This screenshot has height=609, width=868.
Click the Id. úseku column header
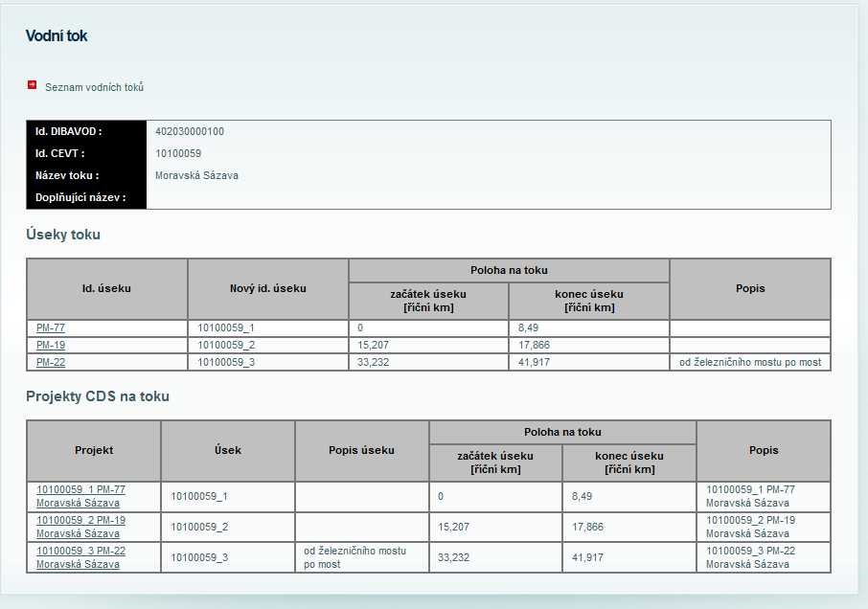pyautogui.click(x=107, y=289)
